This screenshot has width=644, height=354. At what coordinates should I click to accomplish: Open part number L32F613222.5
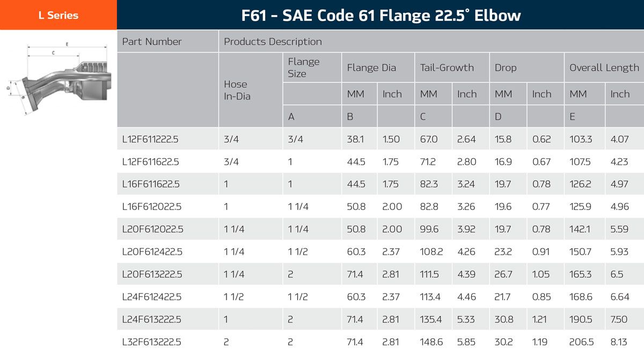pos(152,342)
